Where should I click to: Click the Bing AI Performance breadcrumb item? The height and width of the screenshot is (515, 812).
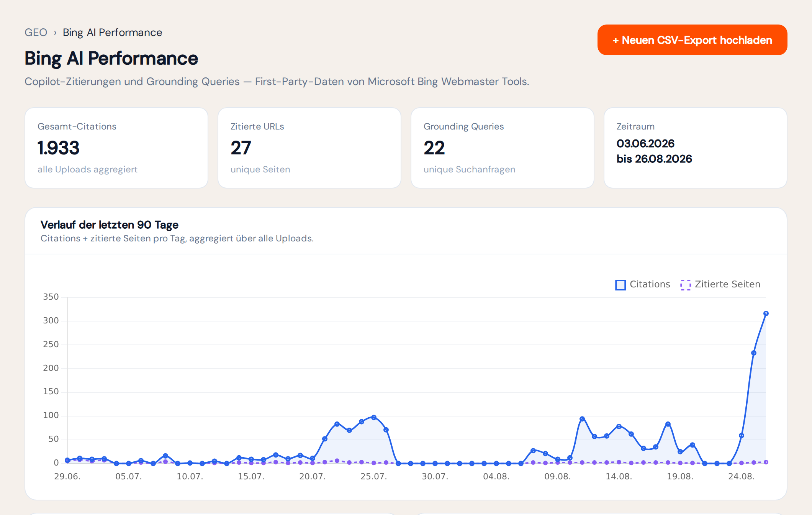pyautogui.click(x=112, y=33)
